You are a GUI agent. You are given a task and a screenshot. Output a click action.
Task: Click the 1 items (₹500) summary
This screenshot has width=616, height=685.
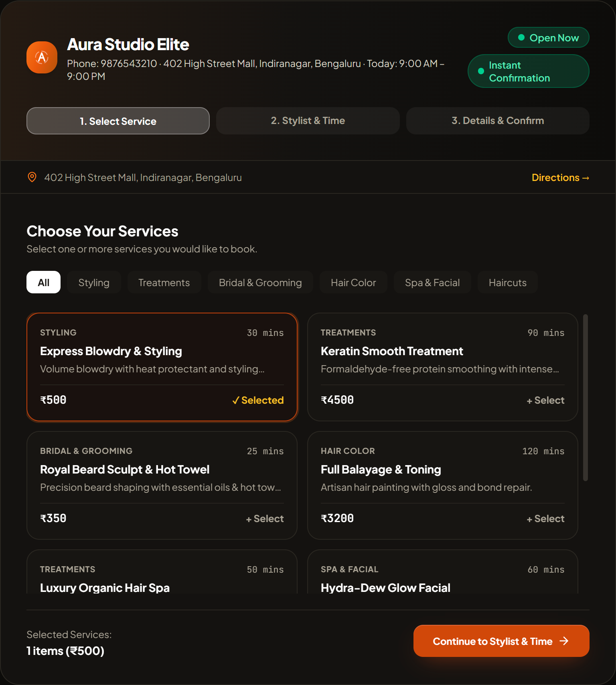[65, 650]
